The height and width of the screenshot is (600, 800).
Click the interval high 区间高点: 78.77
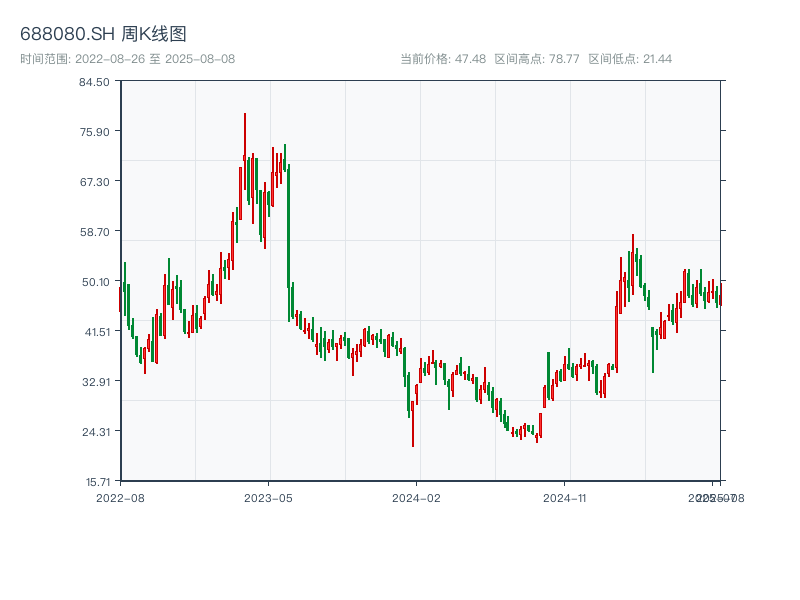point(537,59)
